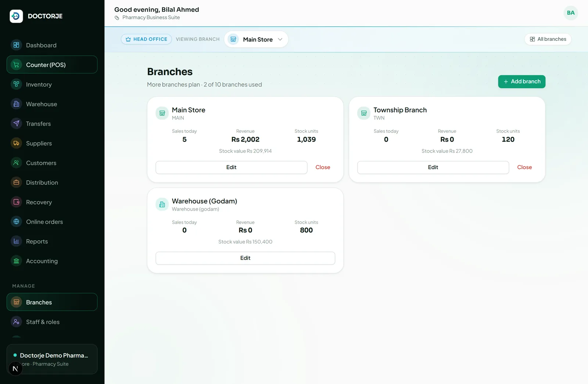The image size is (588, 384).
Task: Open the Accounting bank icon
Action: click(16, 261)
